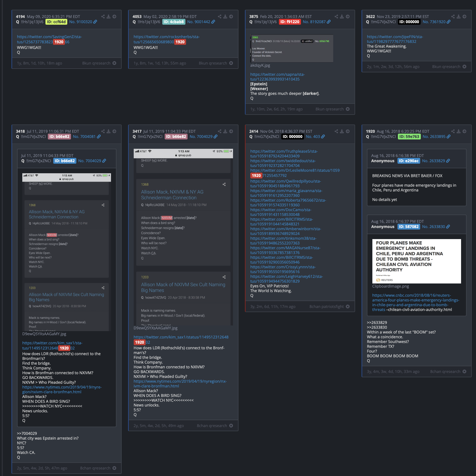Image resolution: width=476 pixels, height=476 pixels.
Task: Download post 3418 via its download icon
Action: [x=108, y=131]
